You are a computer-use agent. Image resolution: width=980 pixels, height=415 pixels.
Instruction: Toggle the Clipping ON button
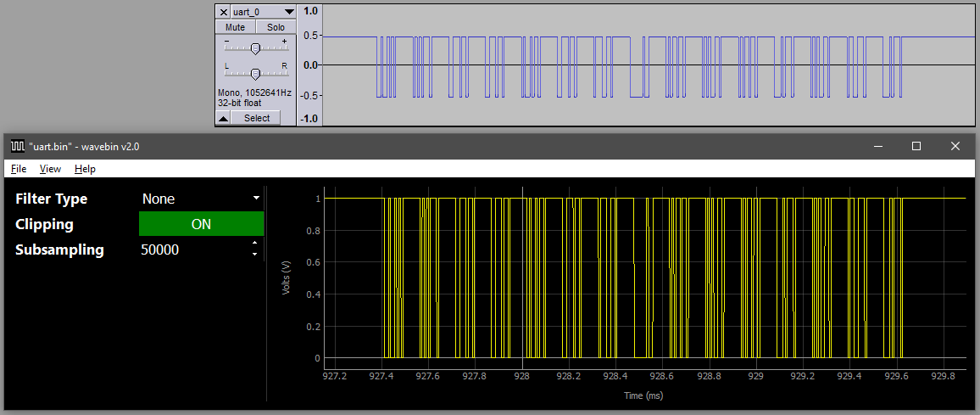click(x=202, y=224)
